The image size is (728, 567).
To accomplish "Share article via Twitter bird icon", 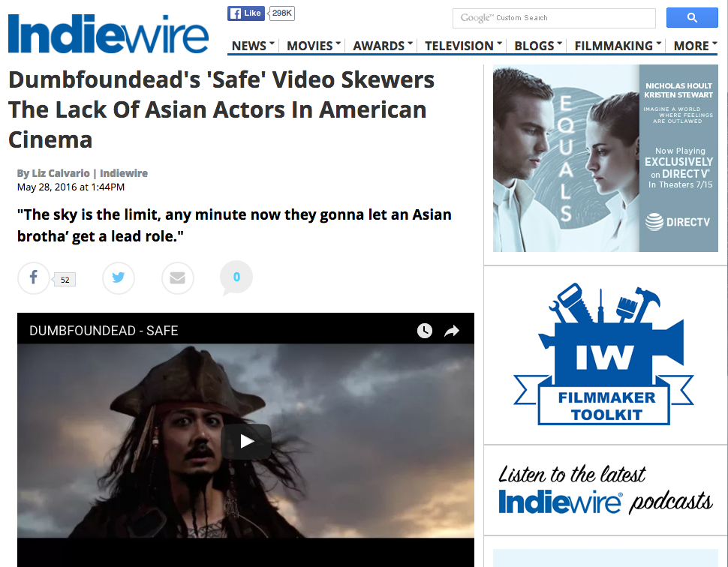I will [x=118, y=278].
